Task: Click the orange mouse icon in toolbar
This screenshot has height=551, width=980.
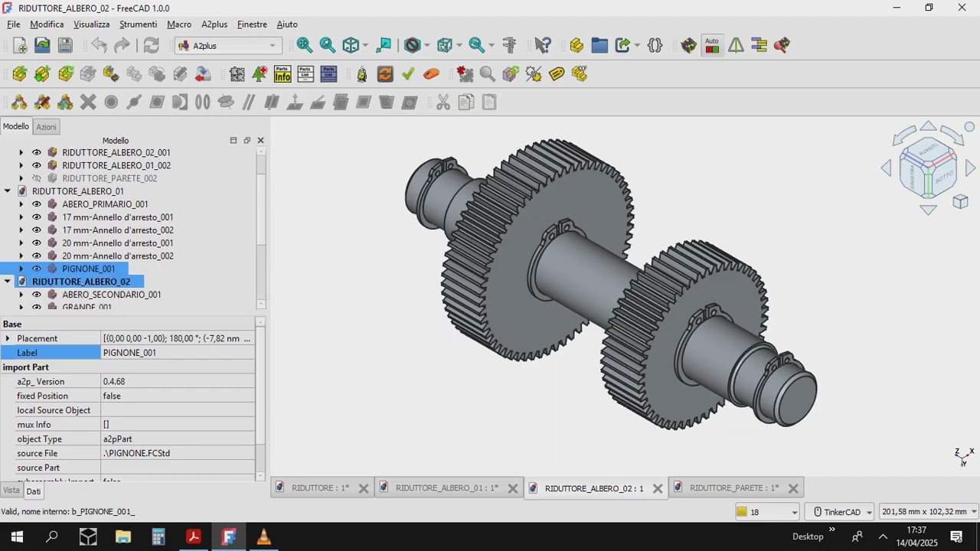Action: (x=431, y=73)
